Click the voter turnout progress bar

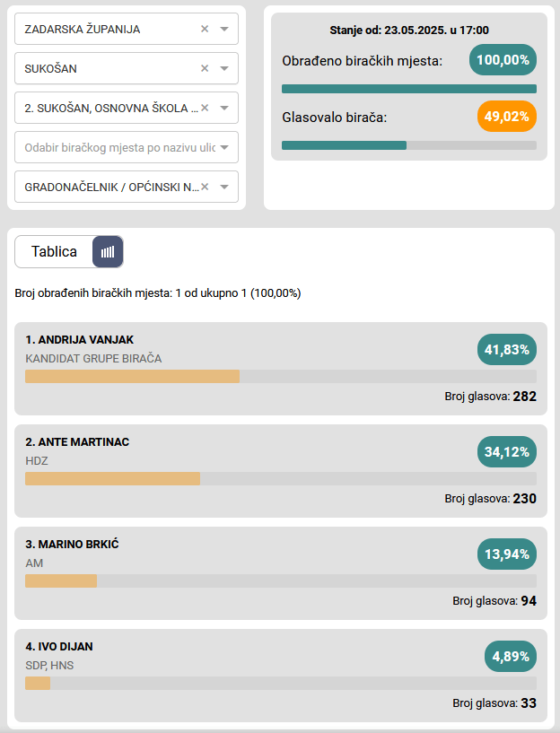tap(409, 144)
